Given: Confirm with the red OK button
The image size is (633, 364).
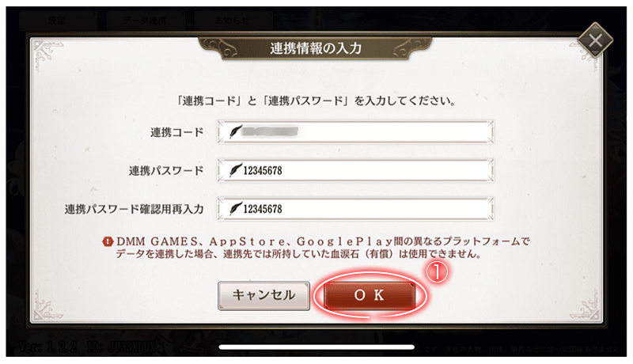Looking at the screenshot, I should 370,295.
